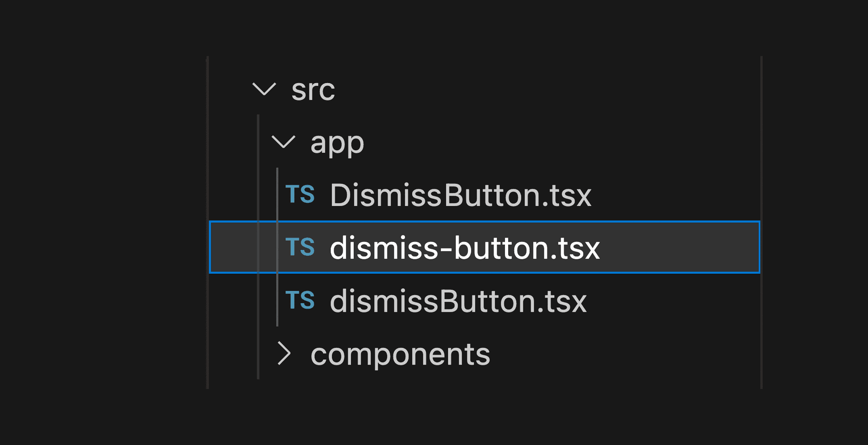The height and width of the screenshot is (445, 868).
Task: Select the components folder entry
Action: [x=400, y=354]
